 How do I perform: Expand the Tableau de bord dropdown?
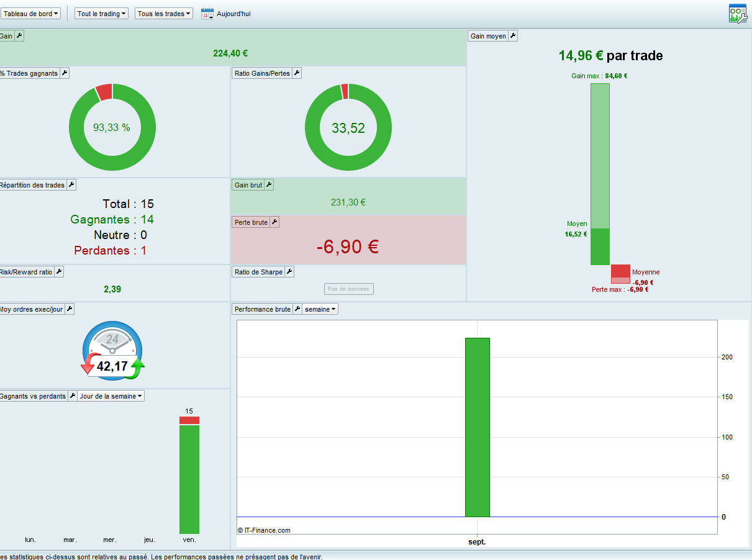31,14
